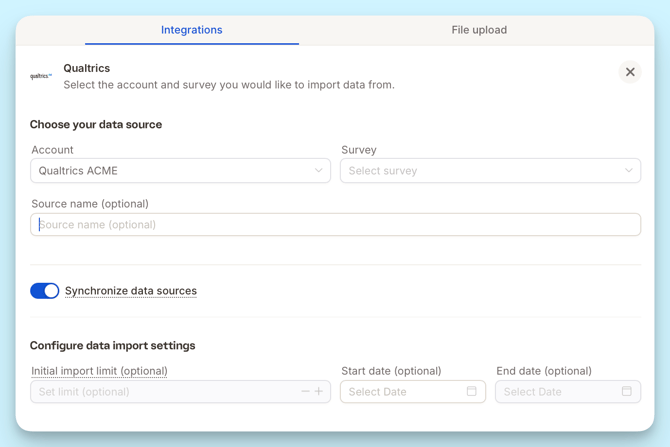Toggle the Synchronize data sources switch
This screenshot has width=670, height=447.
coord(44,291)
